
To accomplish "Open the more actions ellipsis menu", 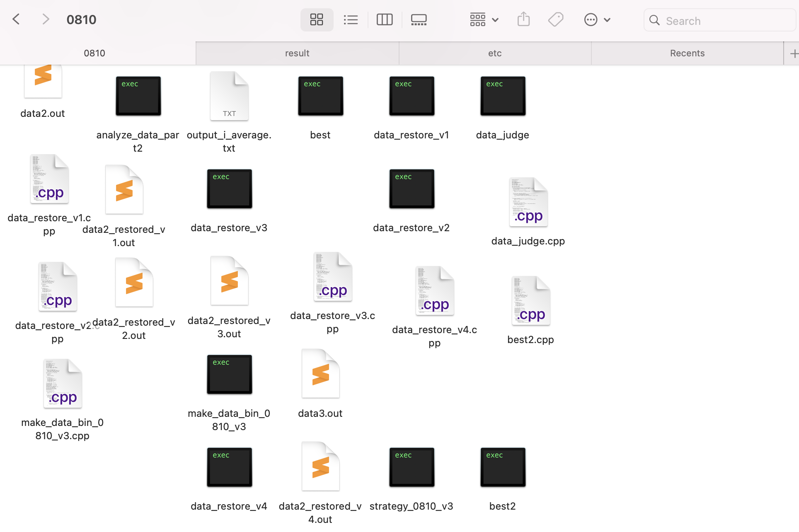I will coord(591,20).
